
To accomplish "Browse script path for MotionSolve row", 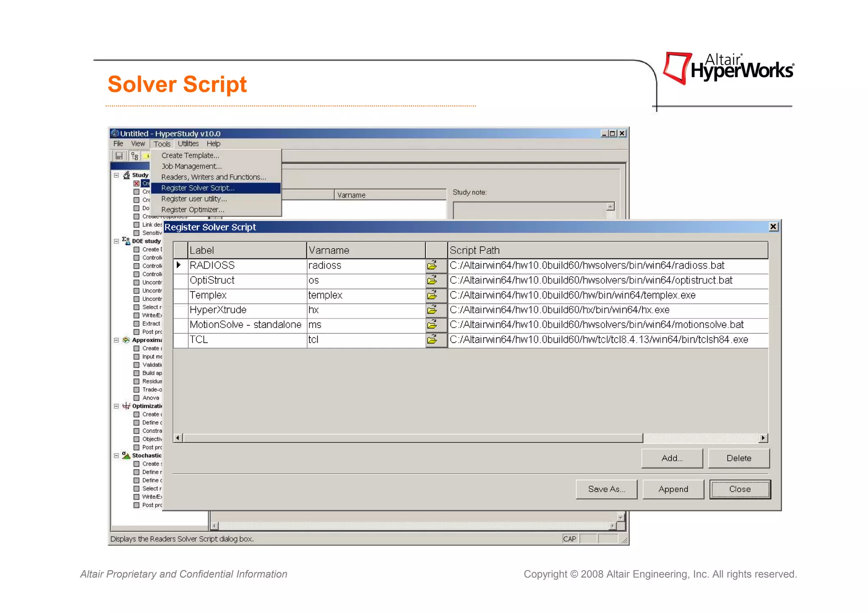I will pos(436,325).
